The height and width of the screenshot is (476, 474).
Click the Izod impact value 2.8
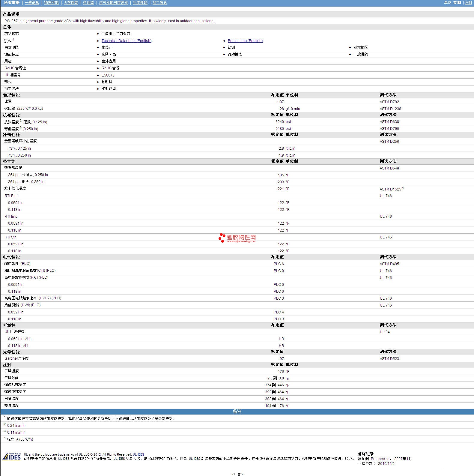[x=281, y=148]
